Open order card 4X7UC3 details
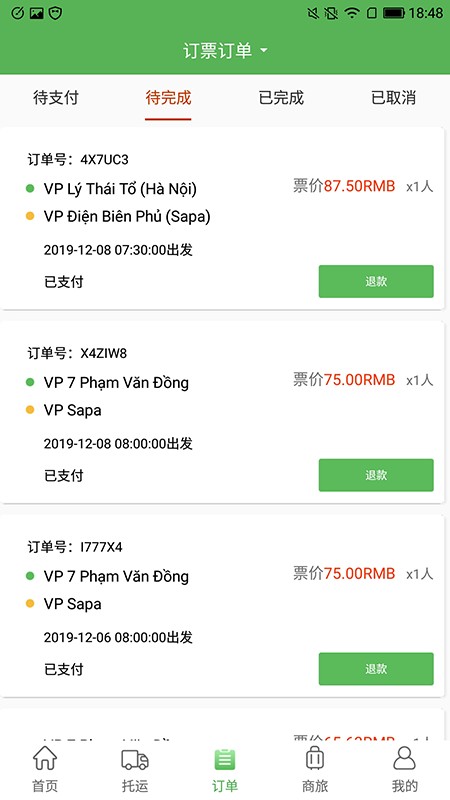Viewport: 450px width, 800px height. 222,218
